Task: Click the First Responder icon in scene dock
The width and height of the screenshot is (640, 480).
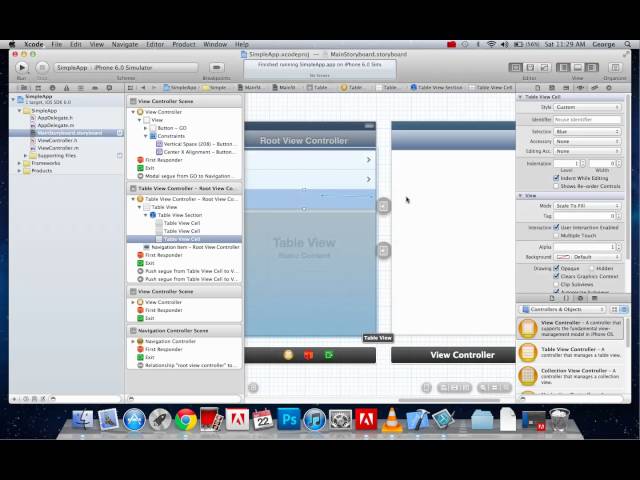Action: 309,355
